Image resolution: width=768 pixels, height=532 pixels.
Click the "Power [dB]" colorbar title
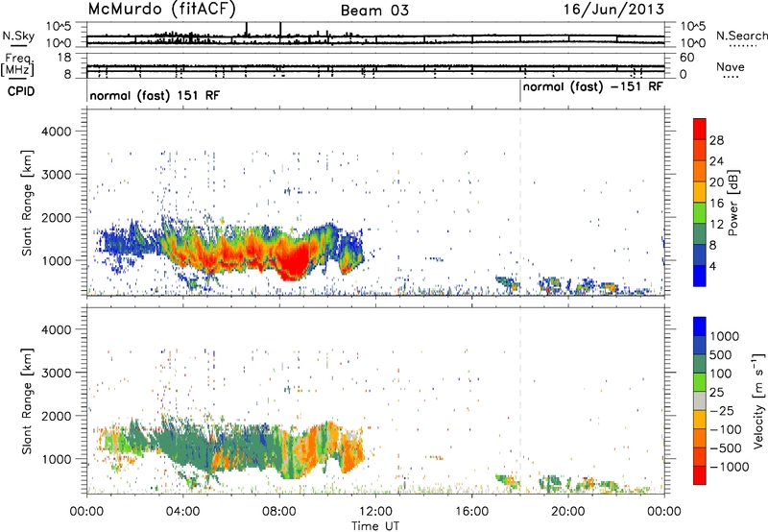733,203
